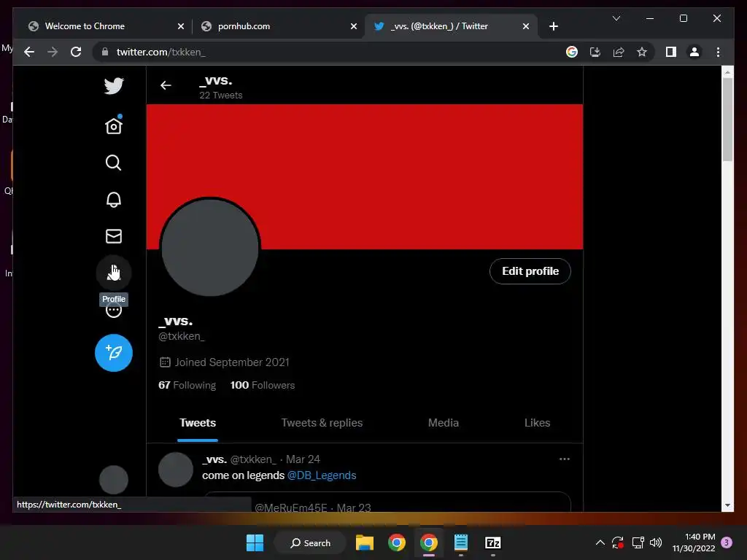Switch to the Media tab

(443, 423)
